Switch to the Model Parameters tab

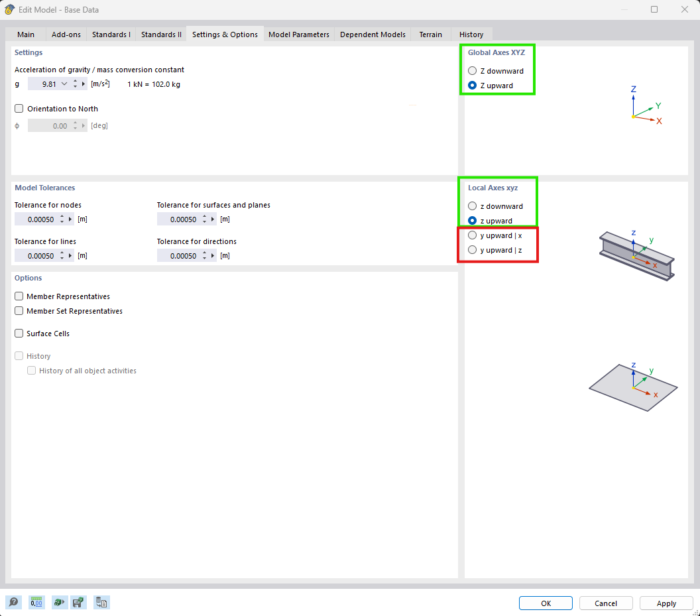pyautogui.click(x=298, y=34)
